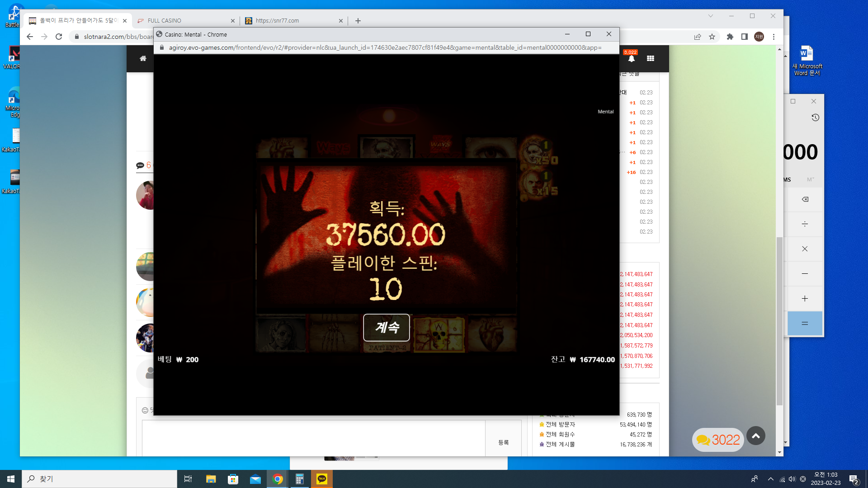Click the KakaoTalk taskbar icon

(x=322, y=479)
